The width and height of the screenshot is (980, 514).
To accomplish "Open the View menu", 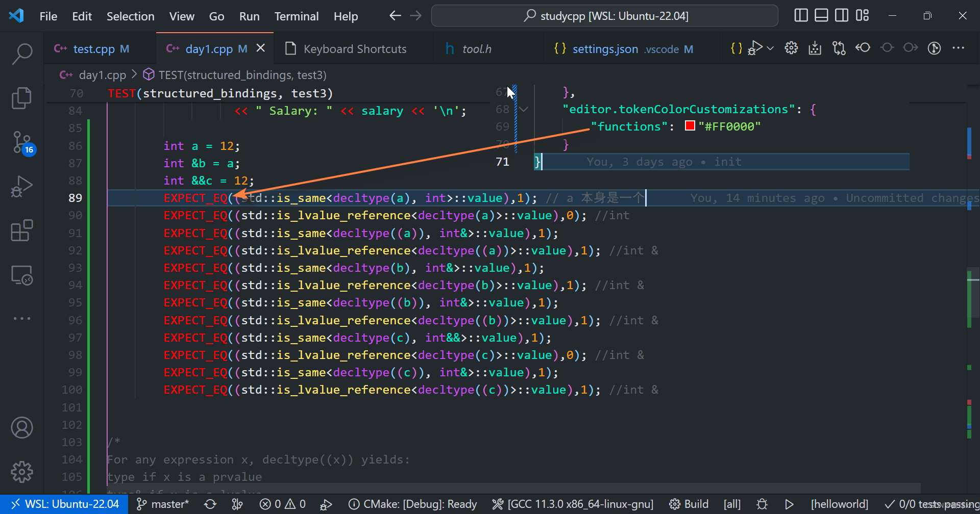I will (182, 16).
